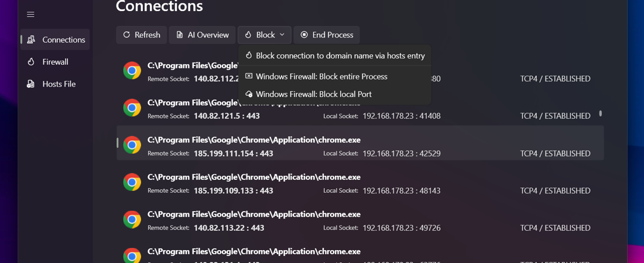This screenshot has height=263, width=644.
Task: Click the Chrome icon for 140.82.113.22 connection
Action: coord(132,220)
